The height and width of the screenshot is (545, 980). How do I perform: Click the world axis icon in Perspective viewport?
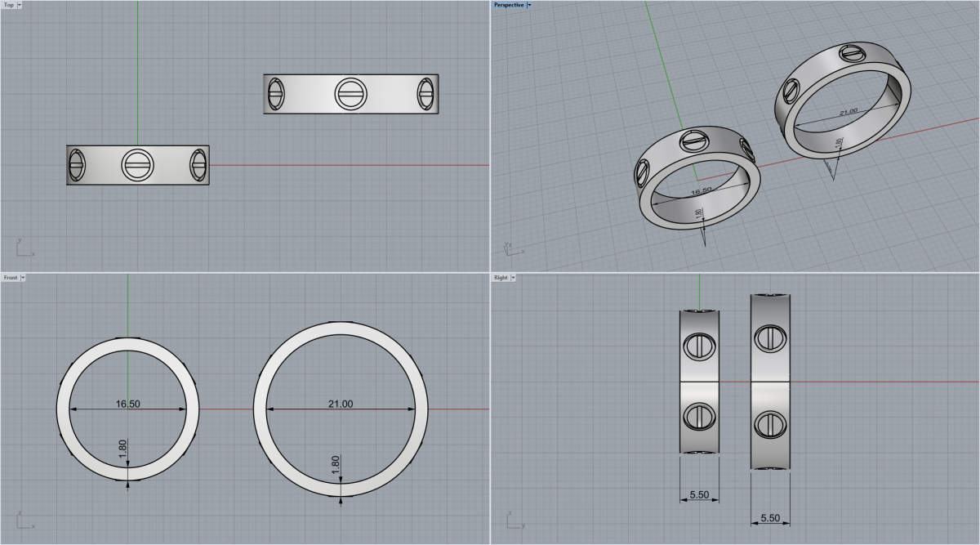tap(511, 248)
